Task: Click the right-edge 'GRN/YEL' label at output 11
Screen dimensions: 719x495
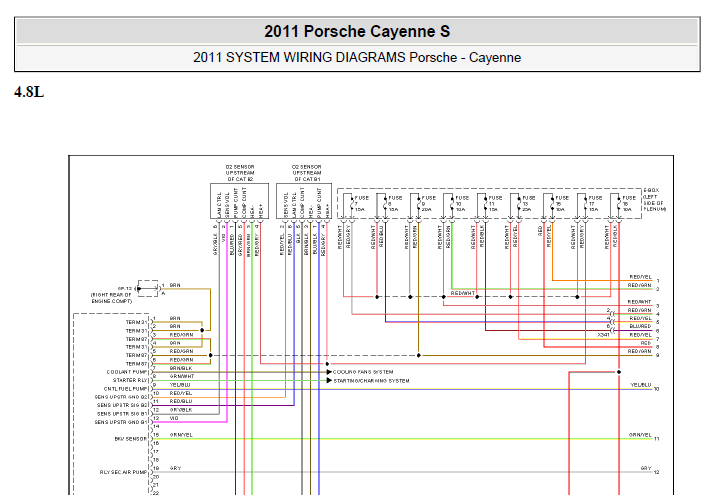Action: tap(640, 434)
